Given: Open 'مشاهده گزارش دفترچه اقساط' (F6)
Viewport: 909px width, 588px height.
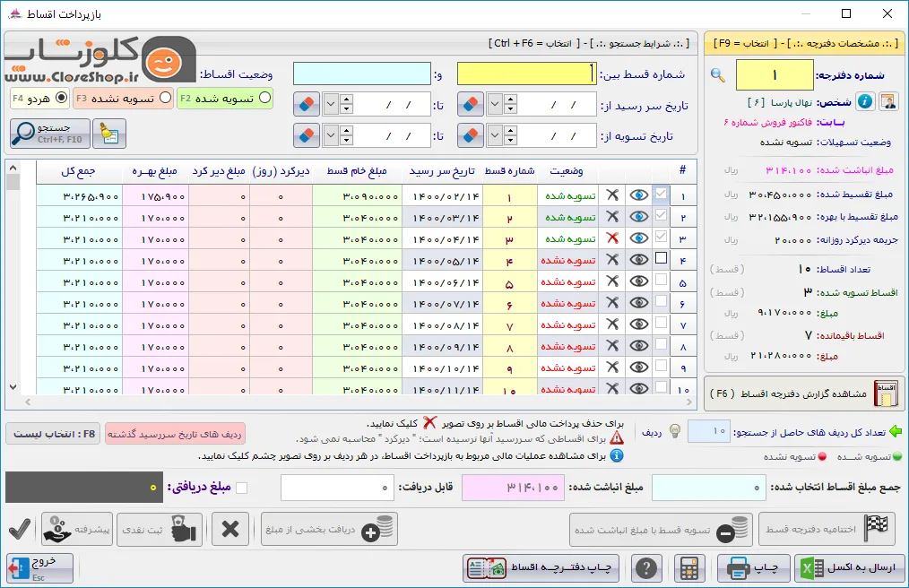Looking at the screenshot, I should [803, 394].
